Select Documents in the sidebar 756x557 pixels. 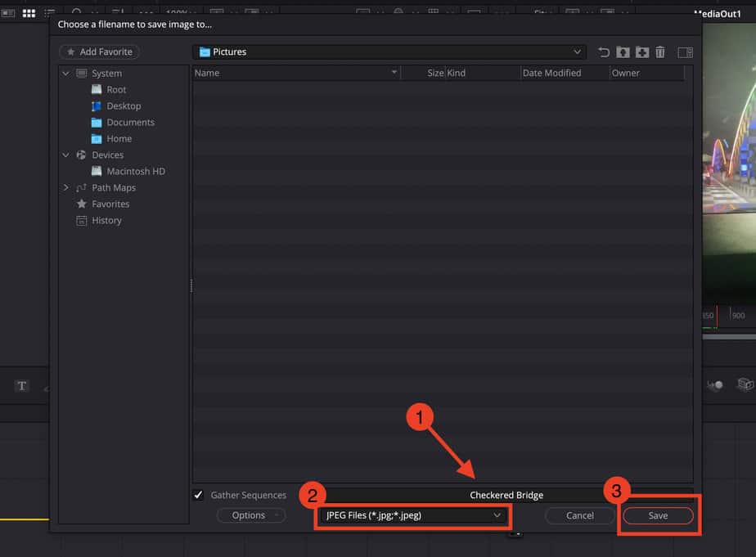click(131, 123)
